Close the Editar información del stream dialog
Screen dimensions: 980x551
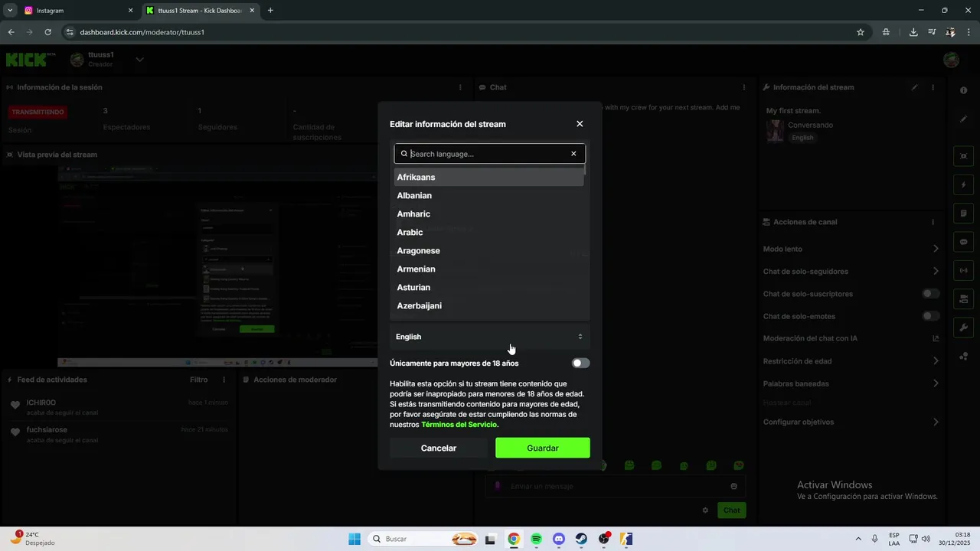(x=580, y=124)
